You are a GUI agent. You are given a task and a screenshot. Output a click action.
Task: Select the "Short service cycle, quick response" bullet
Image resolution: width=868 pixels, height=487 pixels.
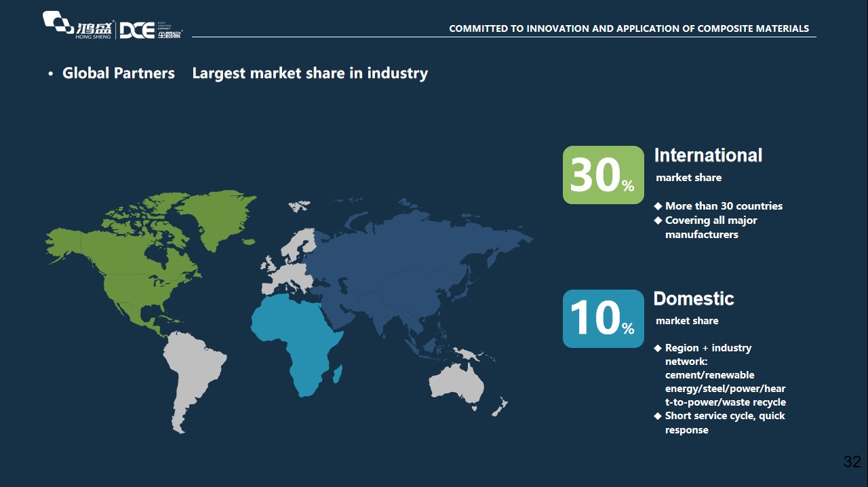pyautogui.click(x=724, y=423)
